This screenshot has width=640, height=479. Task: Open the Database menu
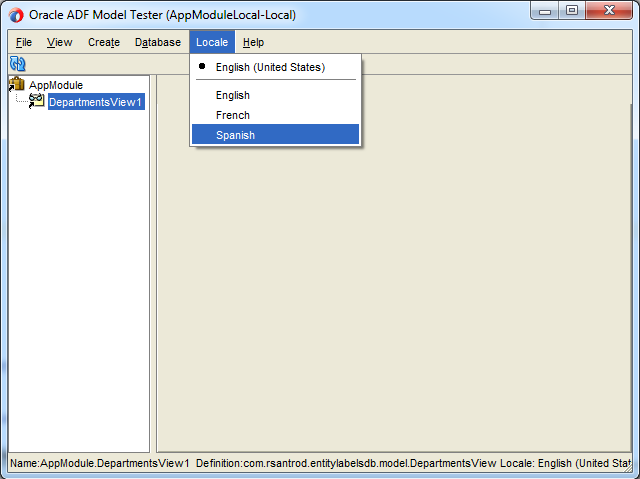[x=158, y=42]
